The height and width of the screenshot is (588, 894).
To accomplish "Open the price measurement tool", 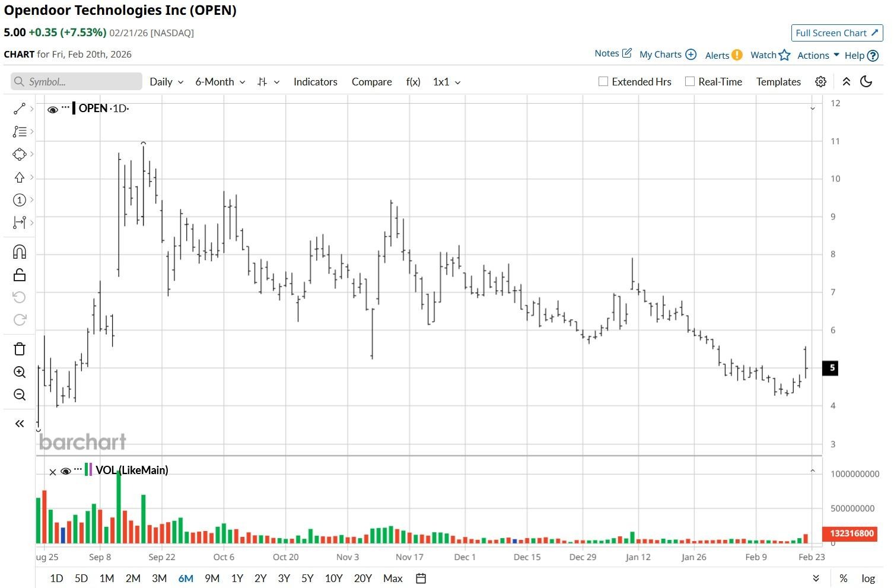I will pos(20,223).
